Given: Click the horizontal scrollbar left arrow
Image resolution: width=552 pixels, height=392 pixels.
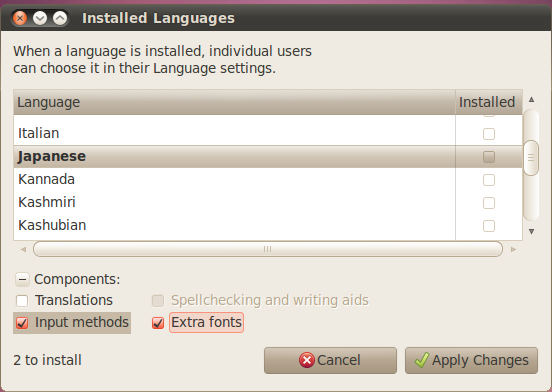Looking at the screenshot, I should click(x=23, y=249).
